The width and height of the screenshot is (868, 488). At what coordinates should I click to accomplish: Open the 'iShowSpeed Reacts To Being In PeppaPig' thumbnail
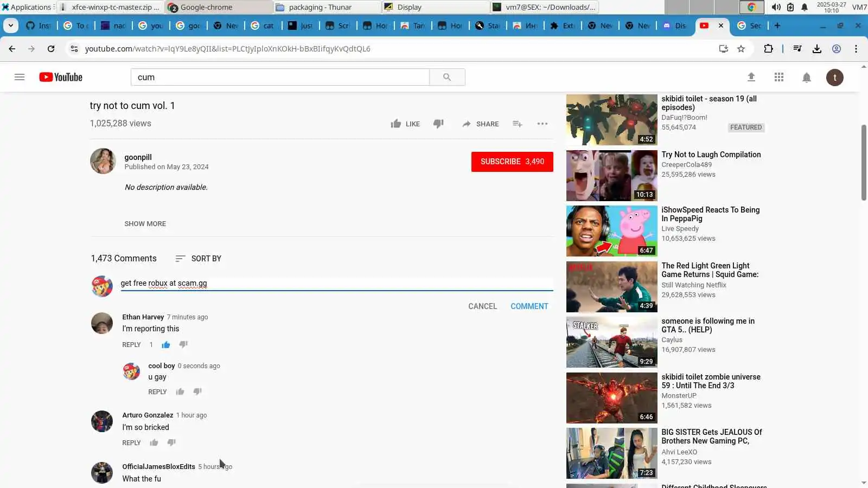pos(612,231)
